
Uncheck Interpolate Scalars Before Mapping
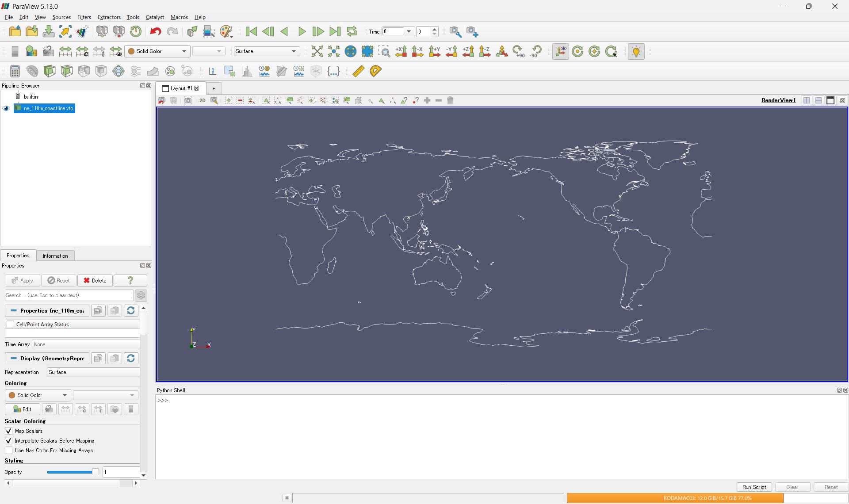tap(8, 441)
